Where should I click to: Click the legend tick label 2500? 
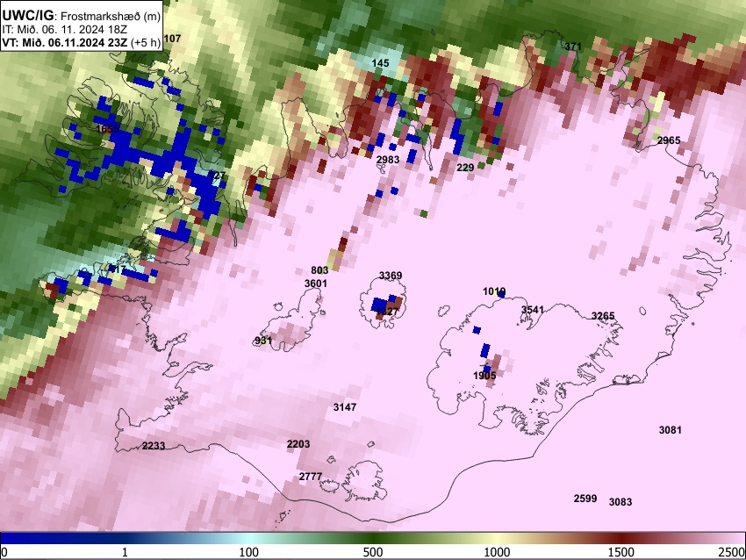pos(732,552)
